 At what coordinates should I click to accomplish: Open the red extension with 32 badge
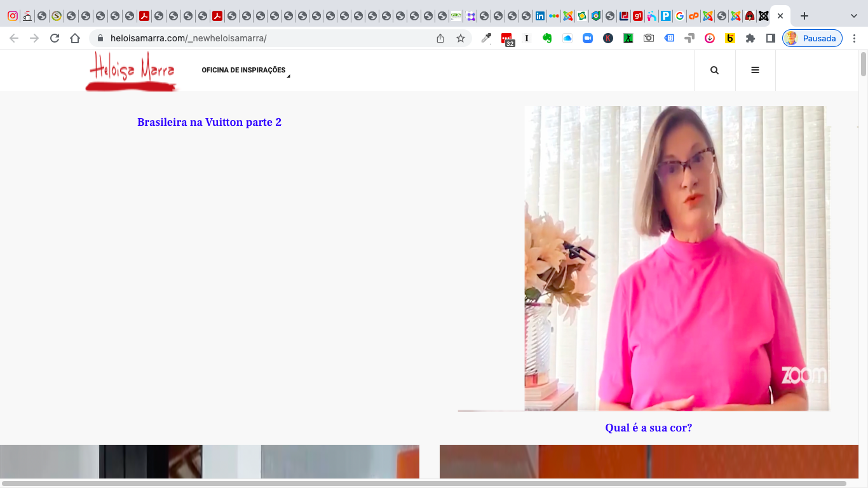tap(507, 39)
